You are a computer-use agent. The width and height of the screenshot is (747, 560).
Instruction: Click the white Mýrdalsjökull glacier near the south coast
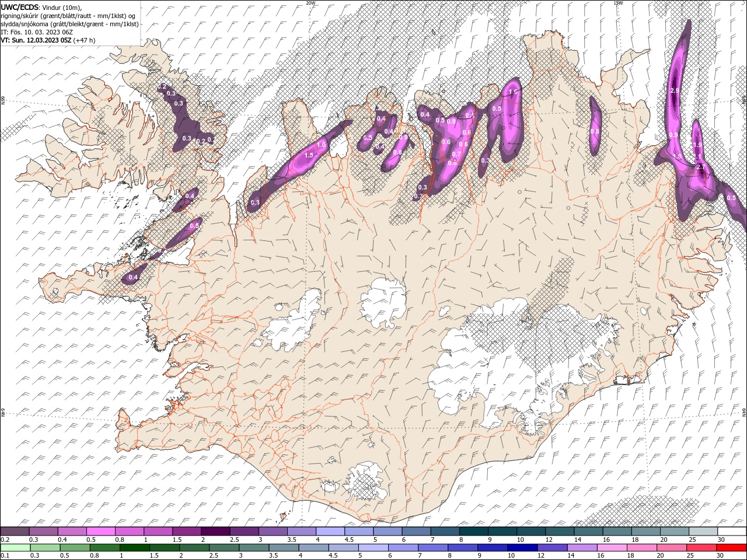coord(365,481)
